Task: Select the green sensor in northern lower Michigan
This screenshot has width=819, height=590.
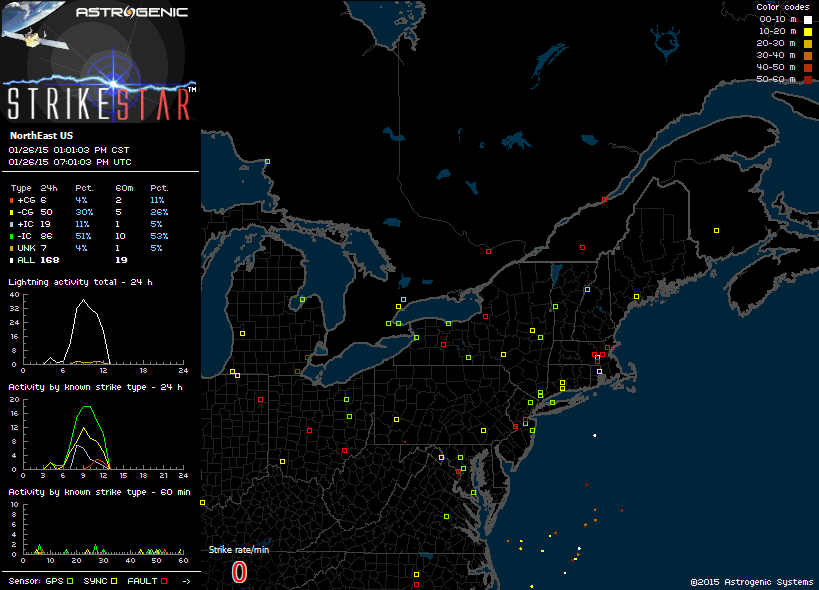Action: (302, 300)
